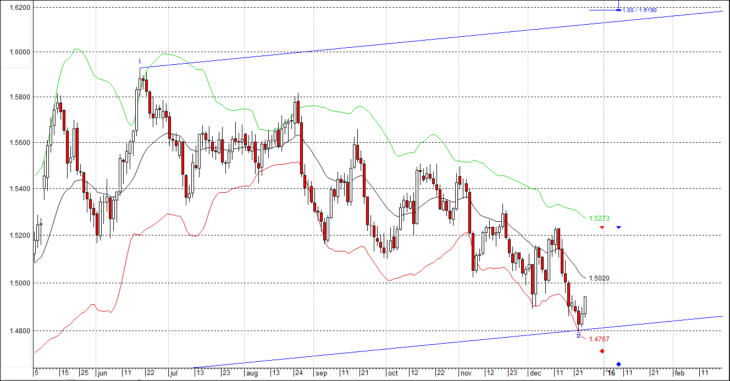This screenshot has width=730, height=381.
Task: Select the red lower band value 1.4767
Action: click(x=599, y=339)
